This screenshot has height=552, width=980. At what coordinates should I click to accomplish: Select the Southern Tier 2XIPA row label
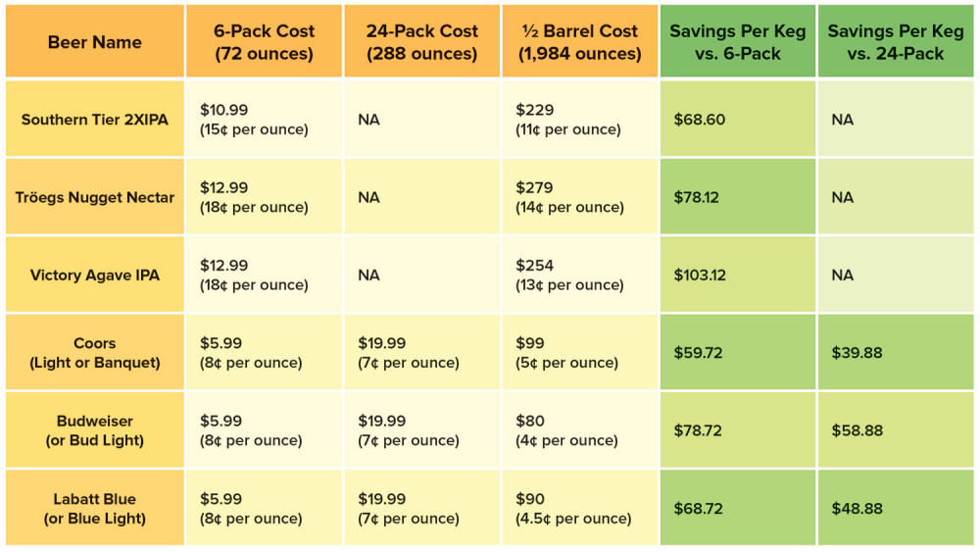coord(95,119)
